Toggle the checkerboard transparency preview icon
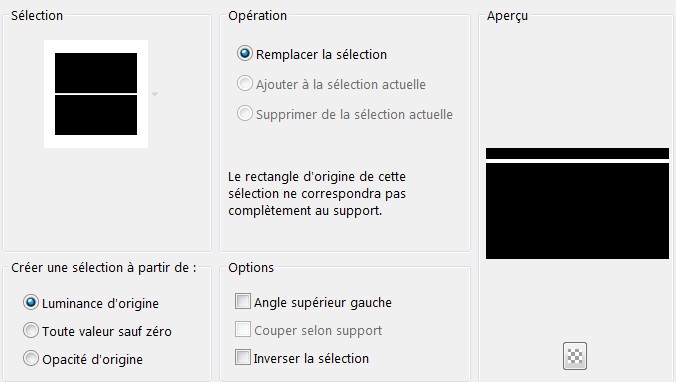The image size is (676, 382). point(575,356)
